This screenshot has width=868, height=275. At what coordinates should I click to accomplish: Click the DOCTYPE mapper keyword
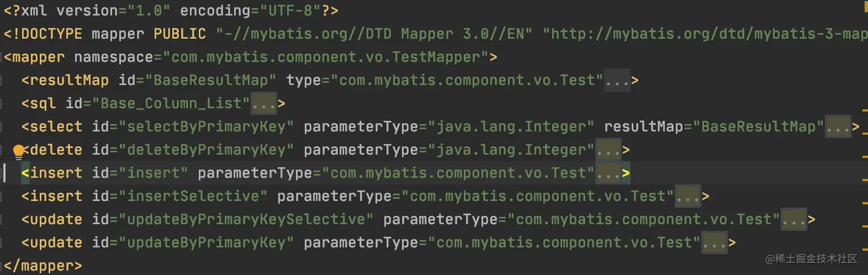click(43, 34)
